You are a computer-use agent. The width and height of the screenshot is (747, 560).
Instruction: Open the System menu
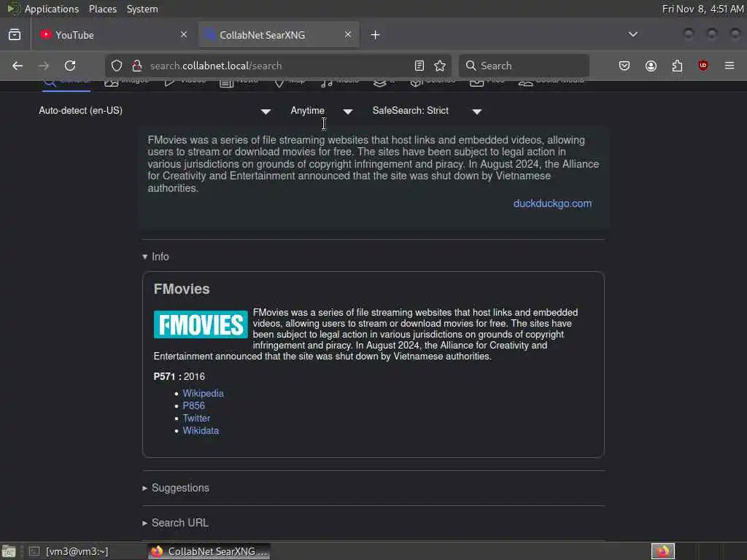[142, 9]
